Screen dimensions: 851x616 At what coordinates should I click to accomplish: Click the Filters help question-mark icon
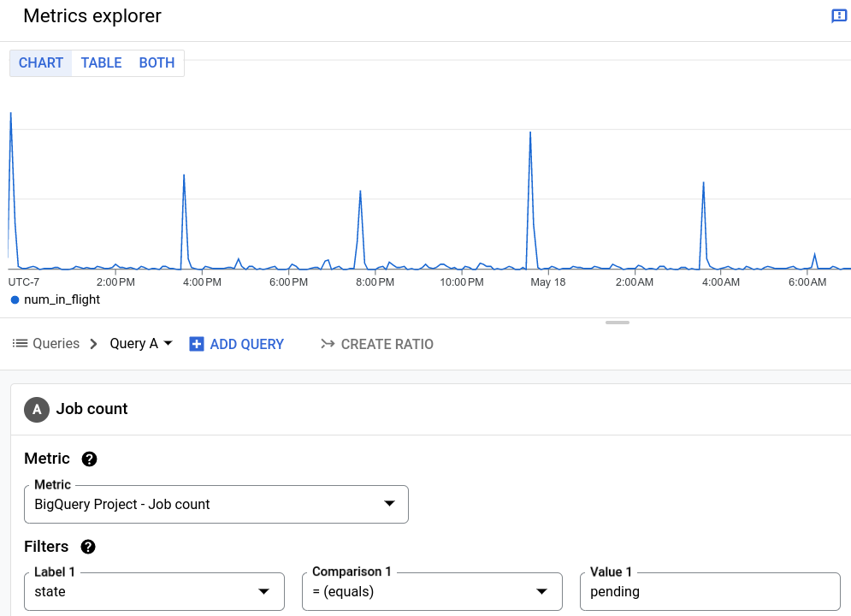tap(87, 547)
